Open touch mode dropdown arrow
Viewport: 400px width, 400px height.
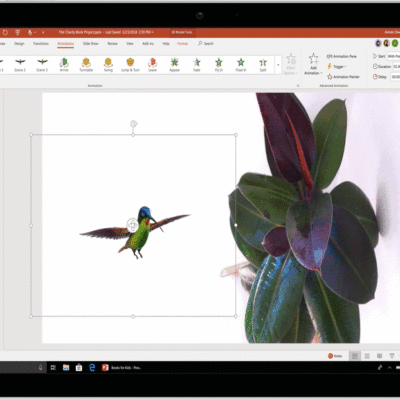point(35,32)
